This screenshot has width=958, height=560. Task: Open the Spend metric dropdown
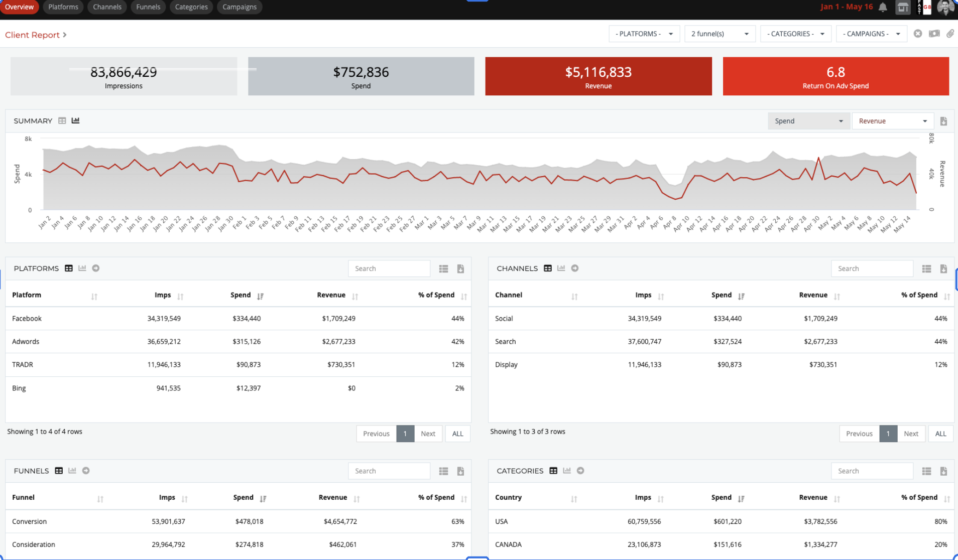(808, 121)
